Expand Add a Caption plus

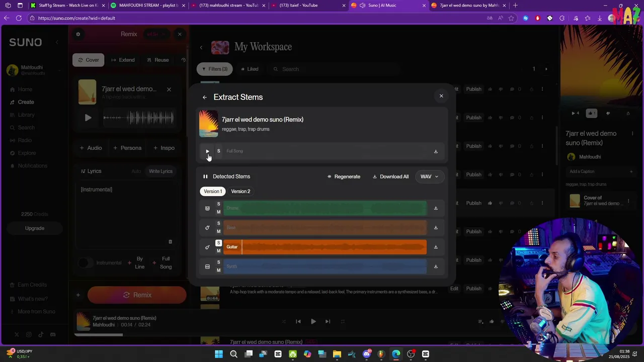pyautogui.click(x=631, y=171)
